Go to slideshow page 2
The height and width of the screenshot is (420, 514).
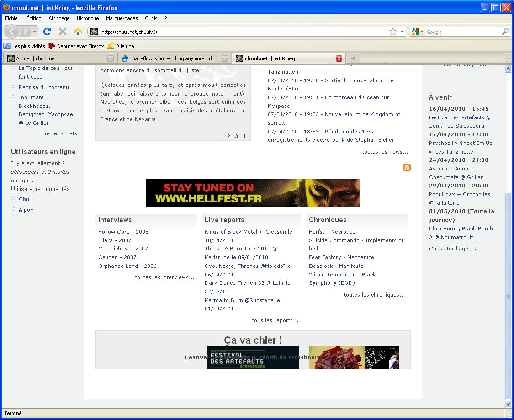[228, 136]
